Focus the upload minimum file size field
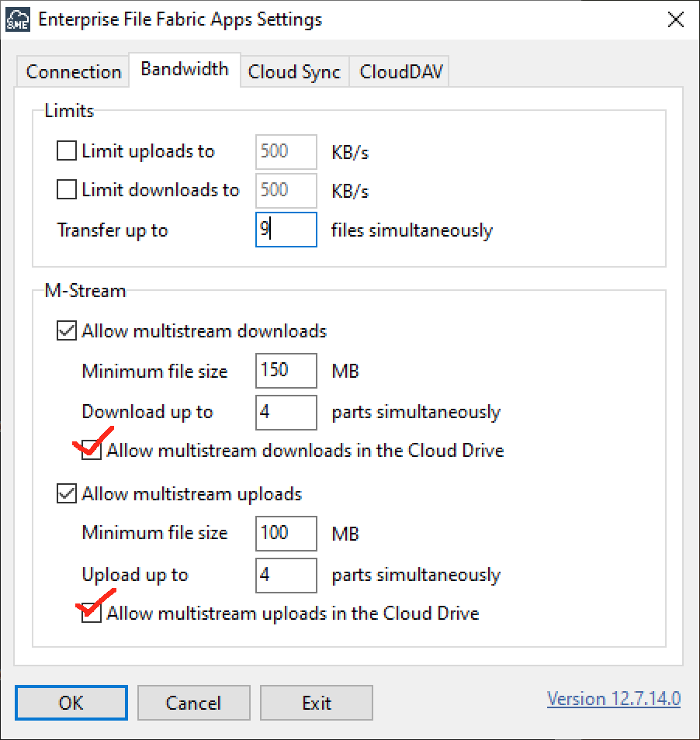 pyautogui.click(x=286, y=533)
